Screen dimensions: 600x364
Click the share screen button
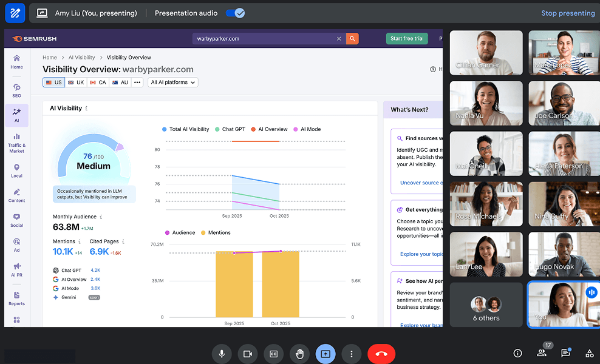point(326,353)
